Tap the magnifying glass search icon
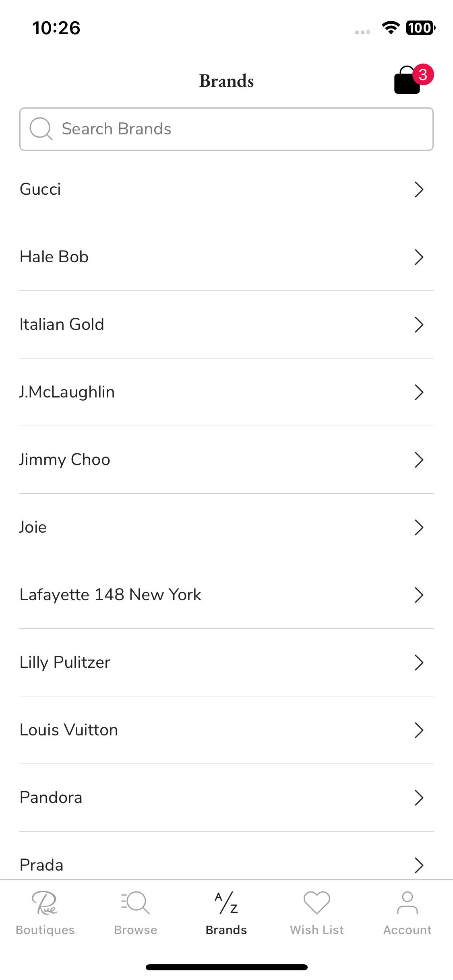The width and height of the screenshot is (453, 980). coord(41,129)
